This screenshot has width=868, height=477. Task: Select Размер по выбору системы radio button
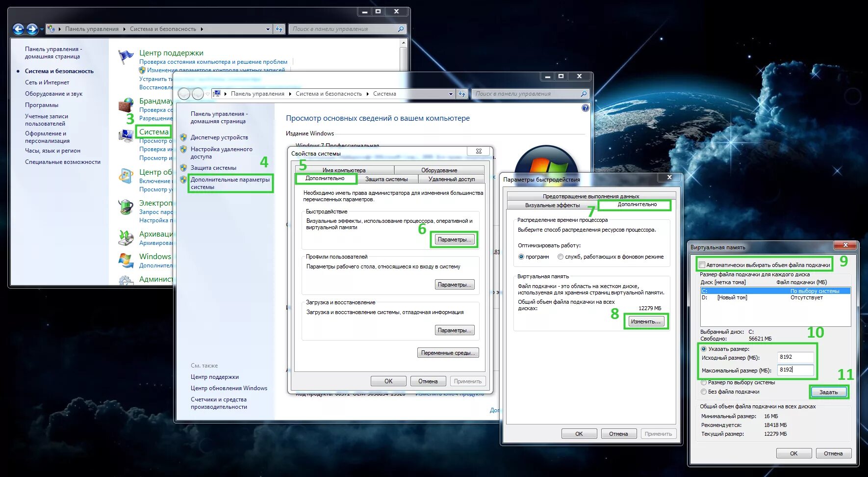[704, 382]
